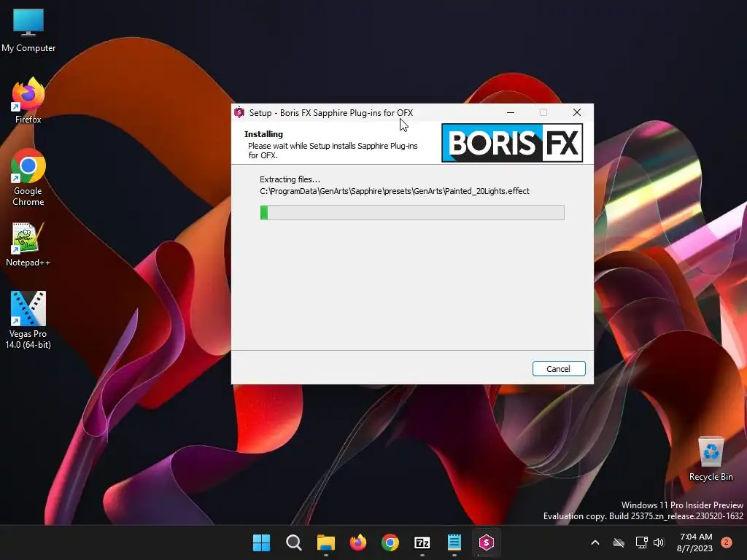Open 7-Zip from the taskbar
Screen dimensions: 747x560
tap(422, 542)
